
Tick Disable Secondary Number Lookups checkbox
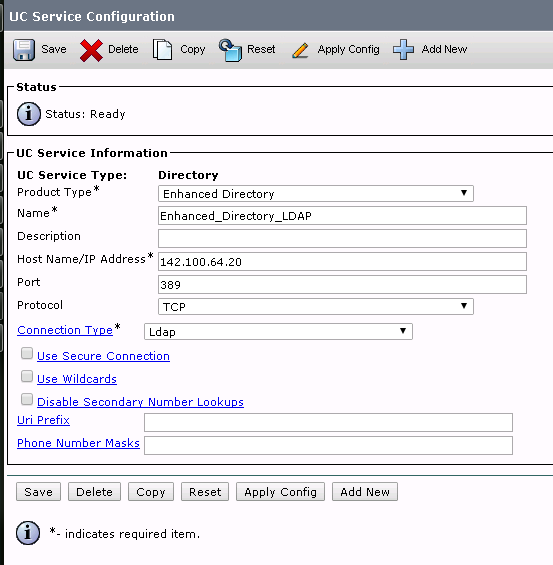tap(27, 399)
